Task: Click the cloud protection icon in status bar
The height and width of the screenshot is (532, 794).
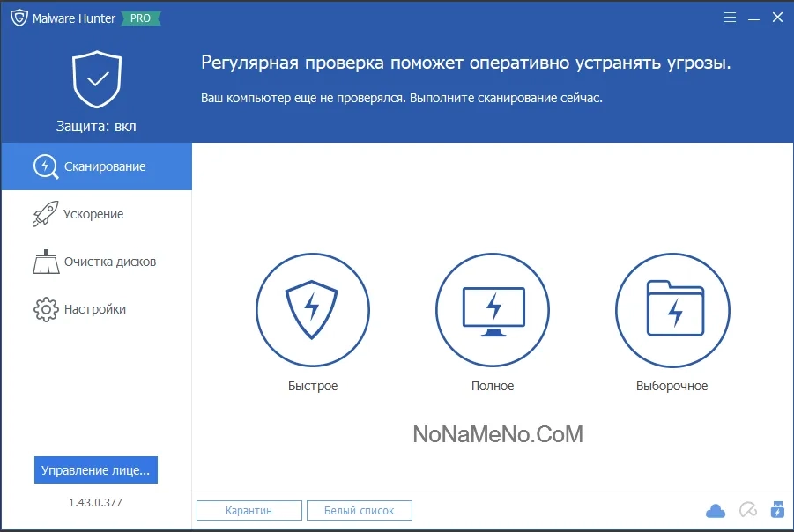Action: tap(716, 511)
